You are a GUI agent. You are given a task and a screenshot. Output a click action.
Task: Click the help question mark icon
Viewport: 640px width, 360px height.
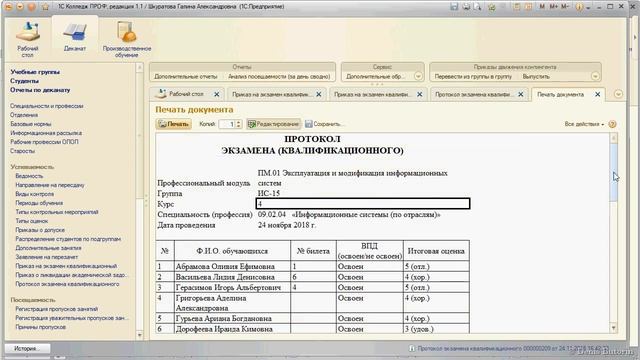[612, 124]
